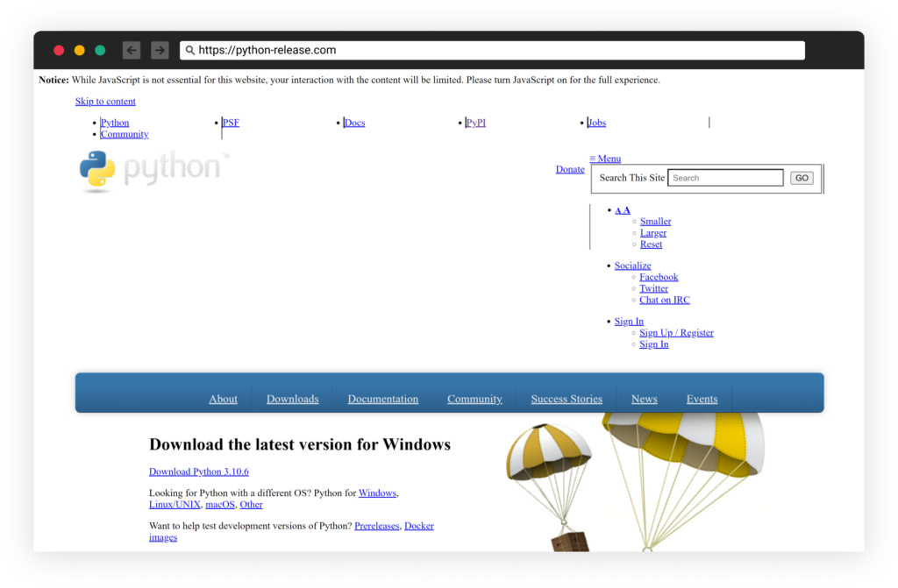The height and width of the screenshot is (588, 898).
Task: Open the News menu item
Action: [x=645, y=399]
